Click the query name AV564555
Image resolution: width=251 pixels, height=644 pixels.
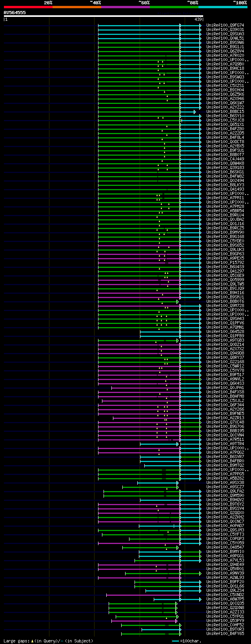click(15, 13)
